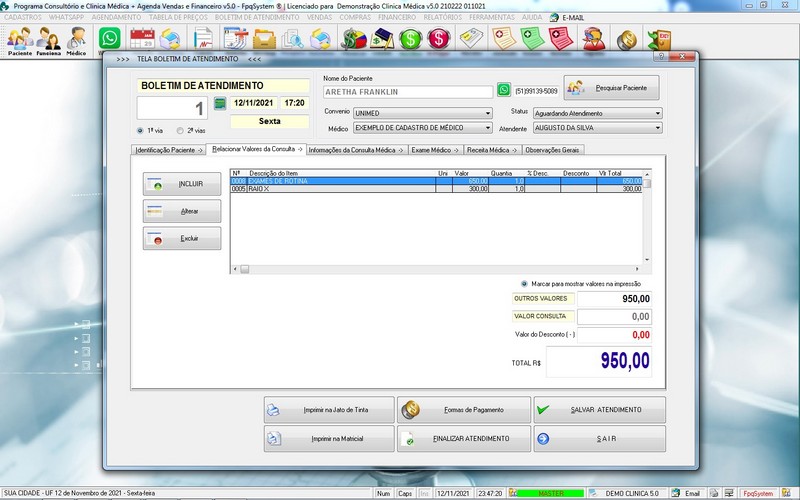This screenshot has height=500, width=800.
Task: Switch to Relacionar Valores da Consulta tab
Action: coord(257,149)
